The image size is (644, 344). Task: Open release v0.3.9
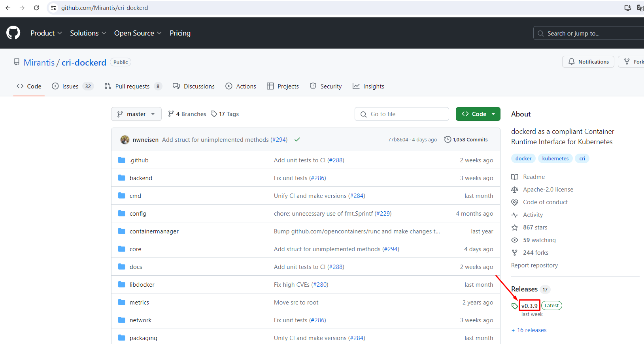click(529, 306)
